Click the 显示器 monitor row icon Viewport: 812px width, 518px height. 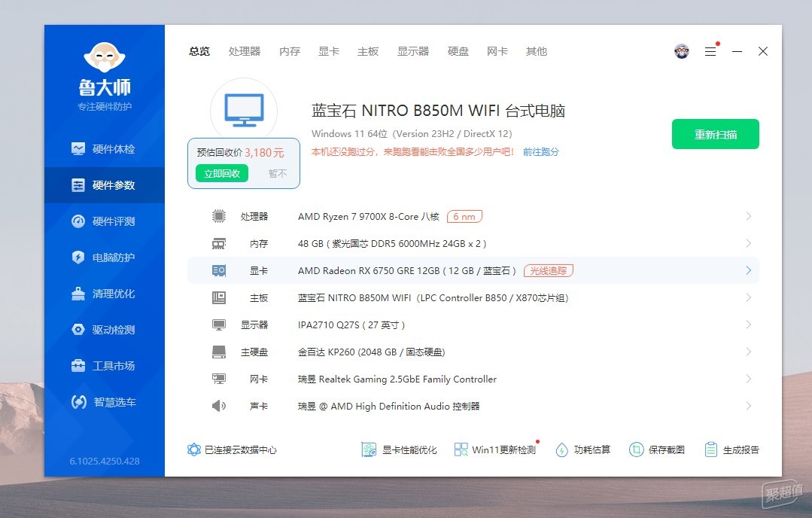pos(219,325)
